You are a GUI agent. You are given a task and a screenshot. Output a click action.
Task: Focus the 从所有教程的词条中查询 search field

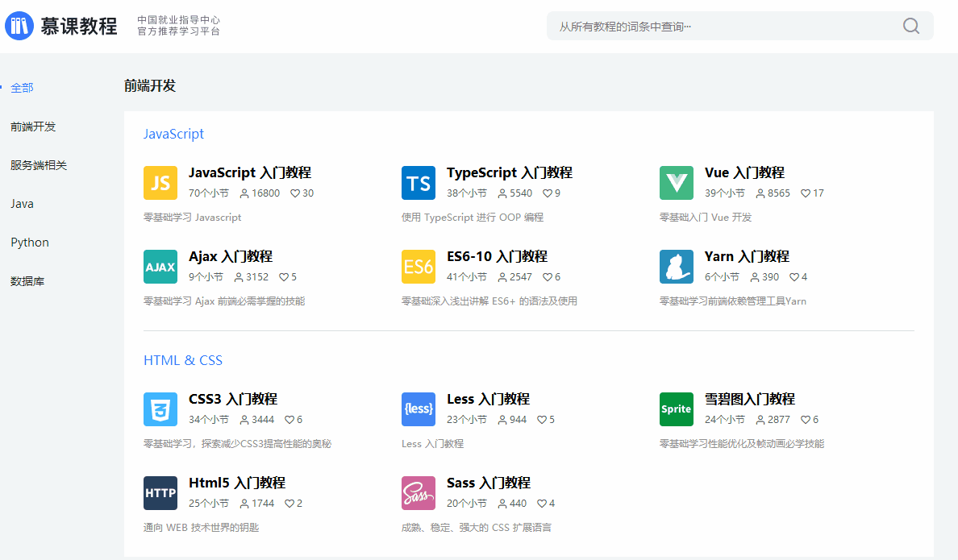pyautogui.click(x=740, y=26)
